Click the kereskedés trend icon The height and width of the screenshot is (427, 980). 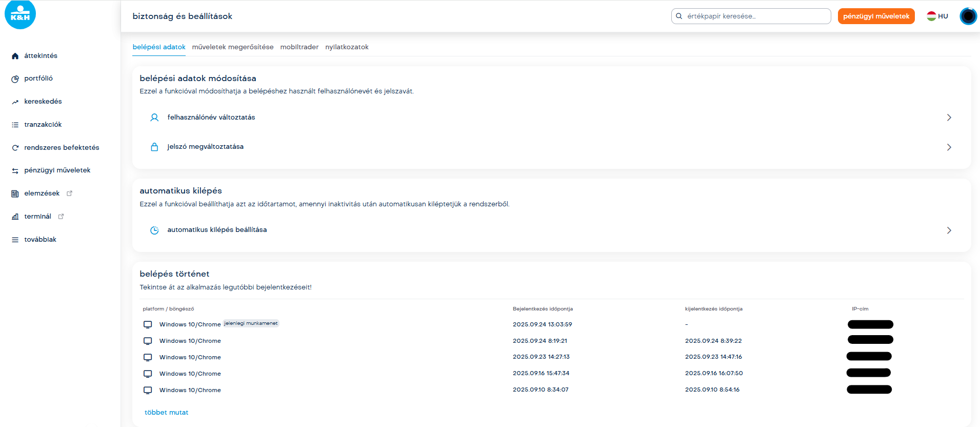[15, 102]
